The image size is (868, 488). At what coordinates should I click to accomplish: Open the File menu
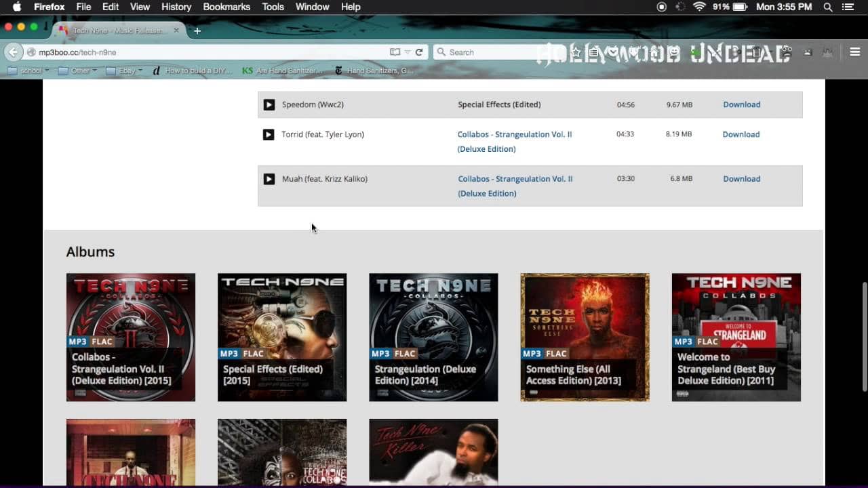83,7
